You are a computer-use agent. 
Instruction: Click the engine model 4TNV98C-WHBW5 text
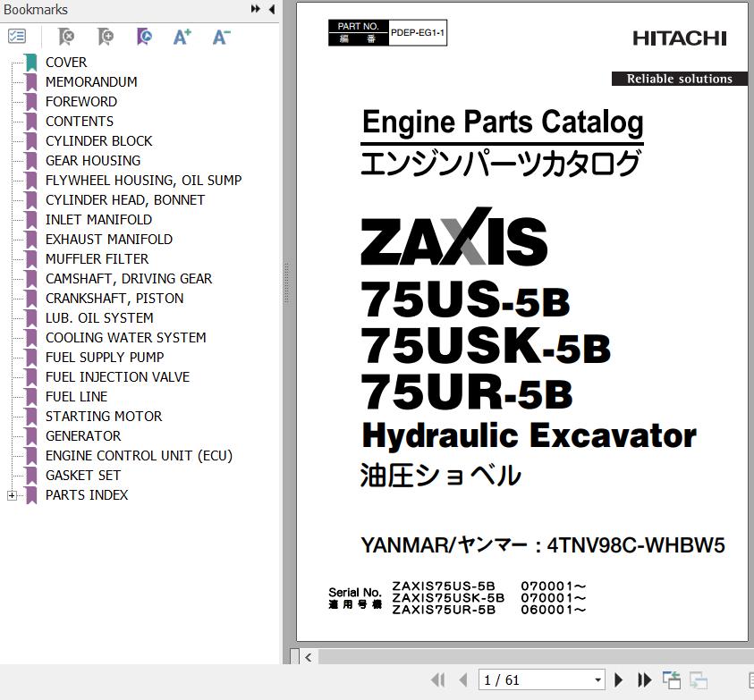[636, 545]
